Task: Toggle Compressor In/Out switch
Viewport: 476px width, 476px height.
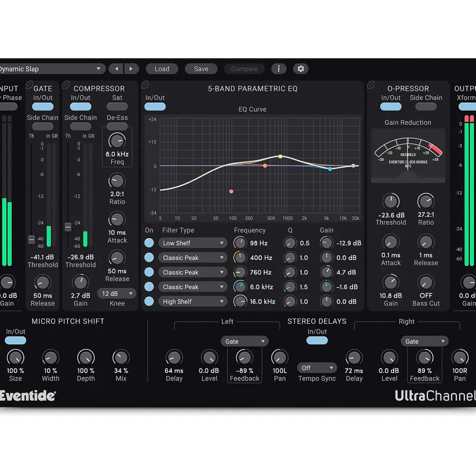Action: tap(81, 106)
